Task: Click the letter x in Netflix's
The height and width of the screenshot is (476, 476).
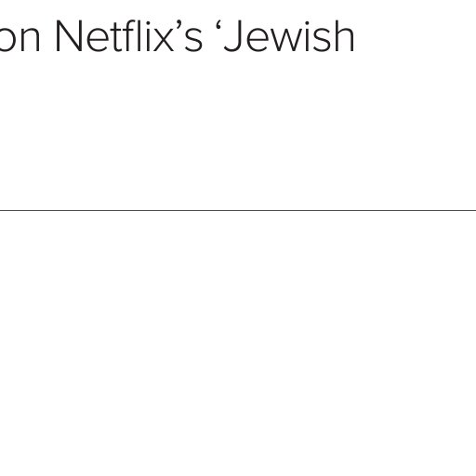Action: coord(164,40)
